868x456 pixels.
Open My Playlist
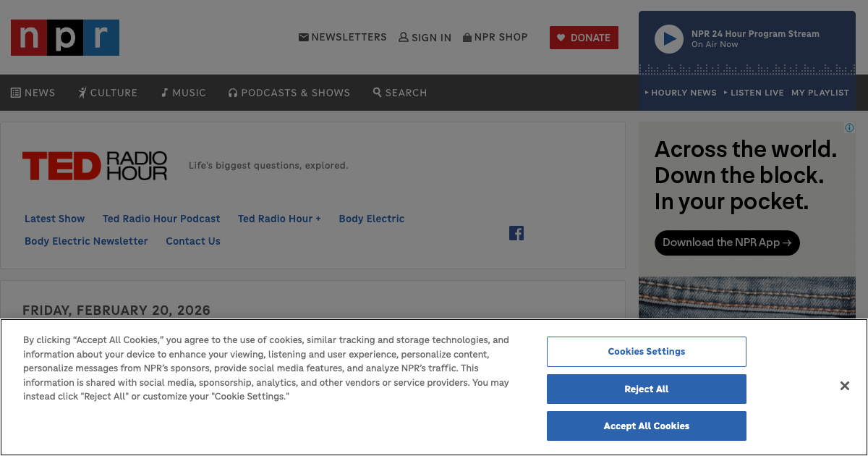coord(820,93)
